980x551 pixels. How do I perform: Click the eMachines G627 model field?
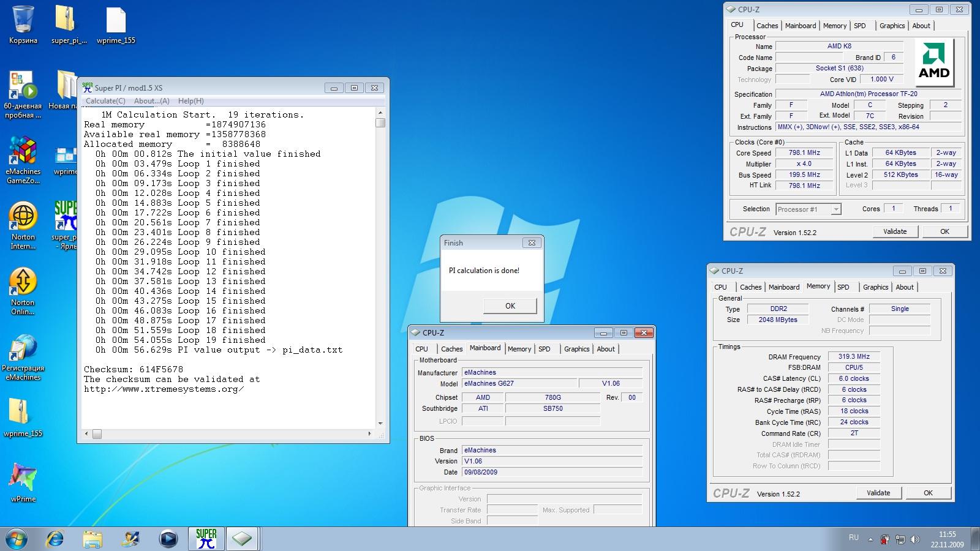click(519, 383)
